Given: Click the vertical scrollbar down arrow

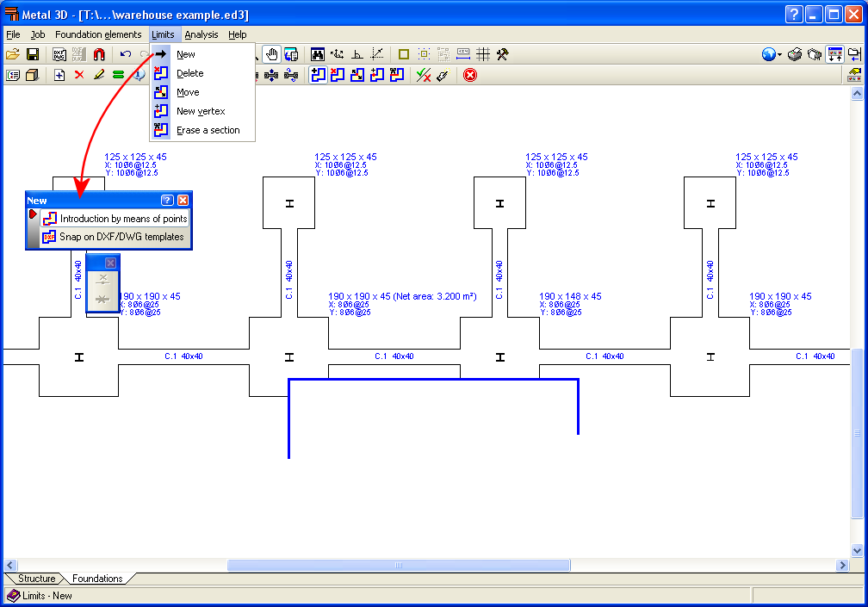Looking at the screenshot, I should pyautogui.click(x=857, y=550).
